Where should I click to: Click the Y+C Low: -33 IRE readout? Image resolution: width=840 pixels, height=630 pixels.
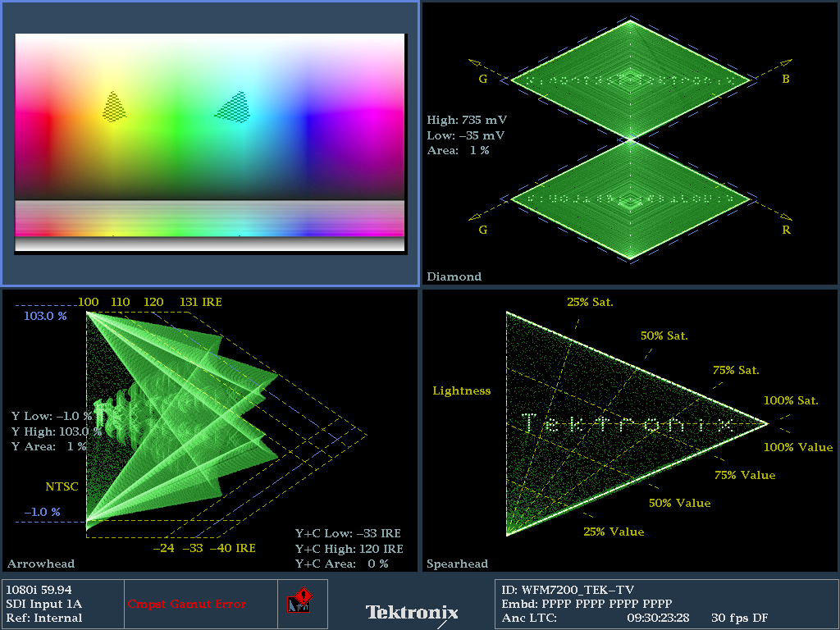[x=348, y=533]
